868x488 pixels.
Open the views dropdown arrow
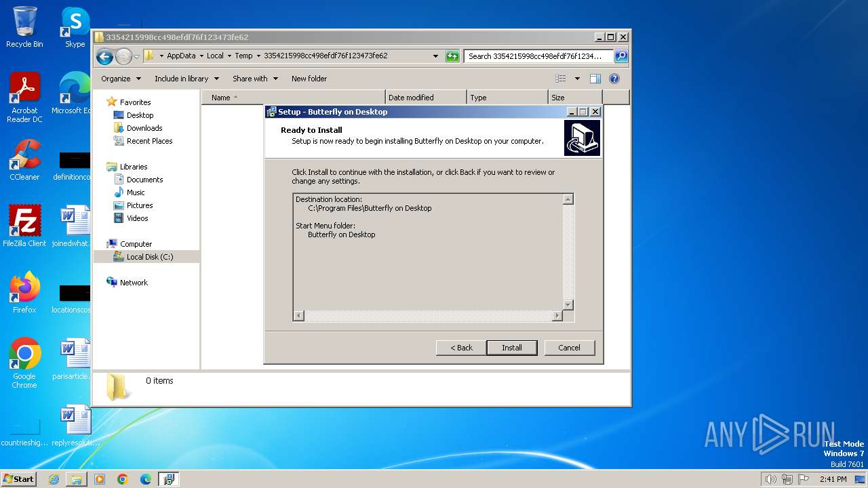(577, 79)
